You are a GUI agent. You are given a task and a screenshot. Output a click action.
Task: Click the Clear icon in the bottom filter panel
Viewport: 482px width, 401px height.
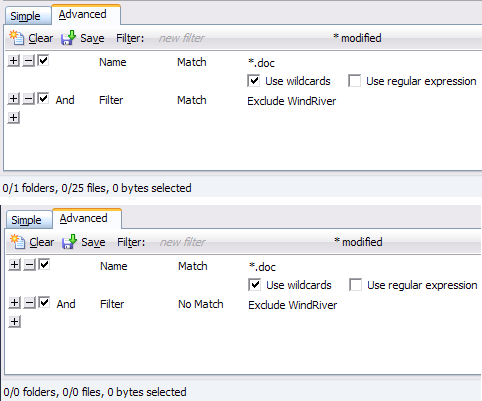pos(17,242)
